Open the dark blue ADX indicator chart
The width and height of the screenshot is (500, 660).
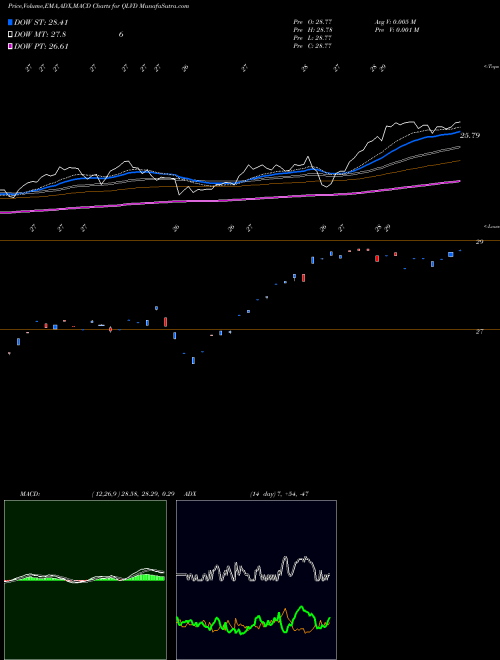[256, 580]
